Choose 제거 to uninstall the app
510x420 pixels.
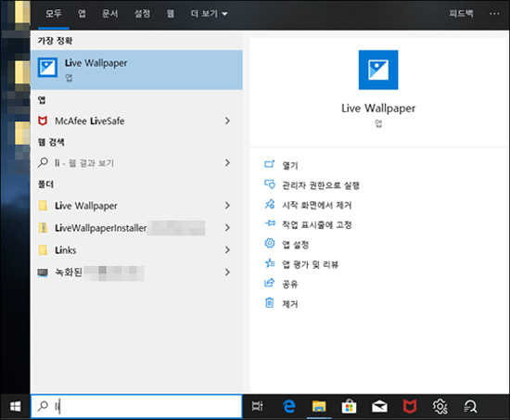click(290, 304)
